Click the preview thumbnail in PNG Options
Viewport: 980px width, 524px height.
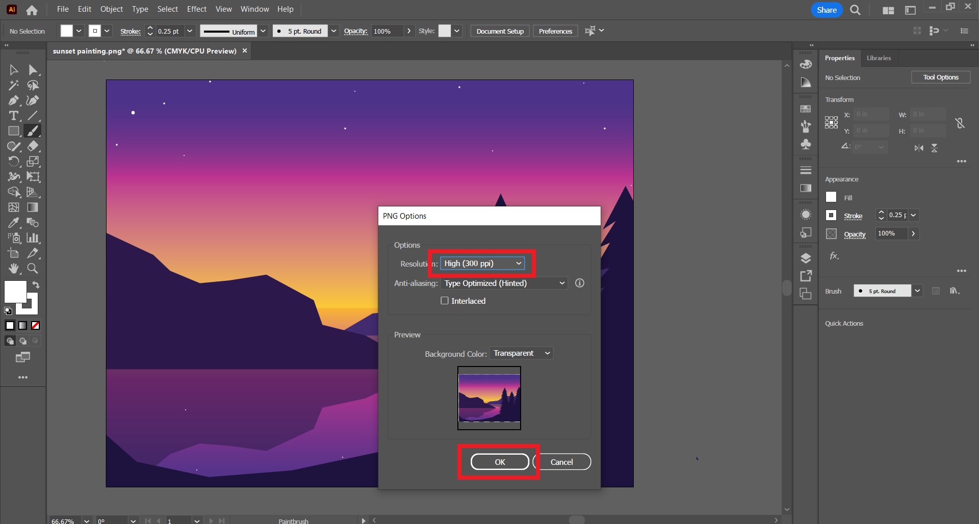(489, 398)
